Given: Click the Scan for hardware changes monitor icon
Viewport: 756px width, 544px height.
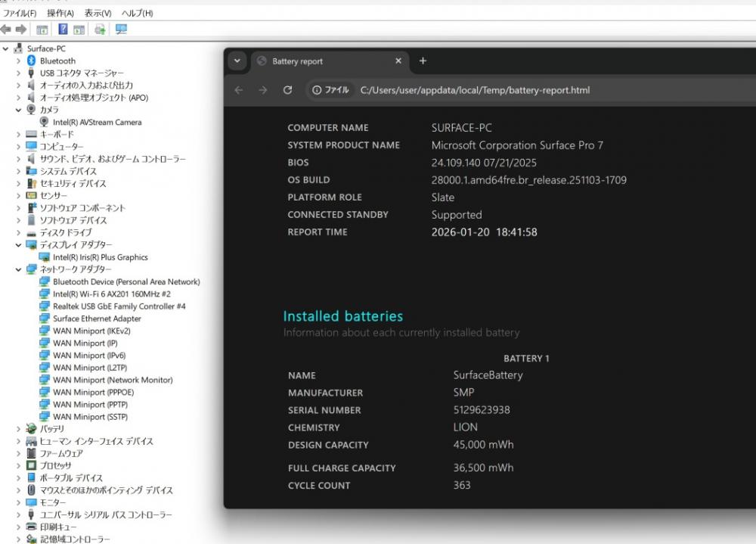Looking at the screenshot, I should pos(121,30).
